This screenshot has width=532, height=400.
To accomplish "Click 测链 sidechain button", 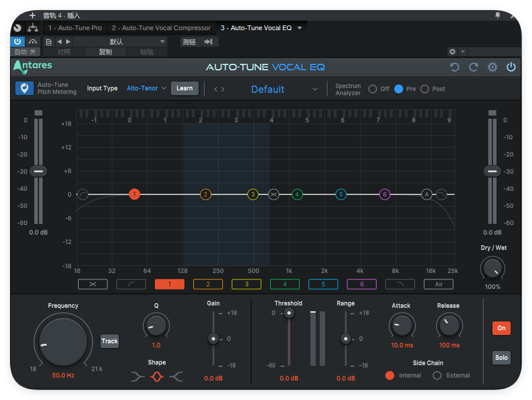I will click(x=189, y=42).
